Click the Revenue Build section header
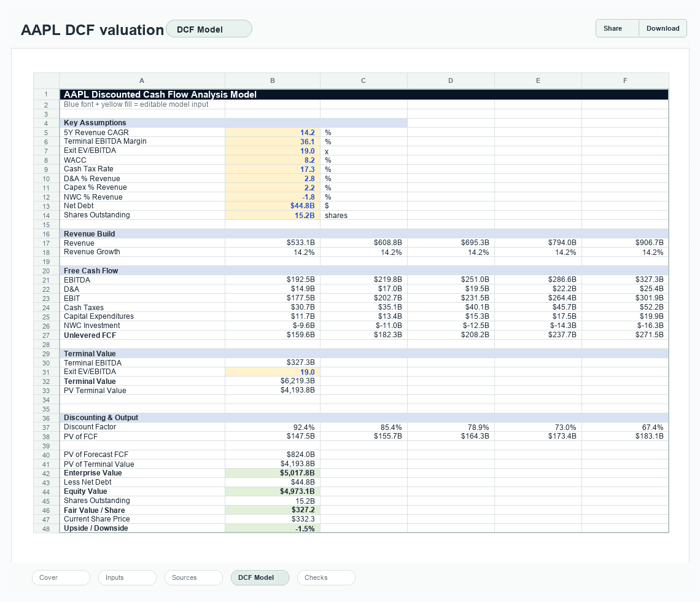Image resolution: width=700 pixels, height=602 pixels. 364,233
